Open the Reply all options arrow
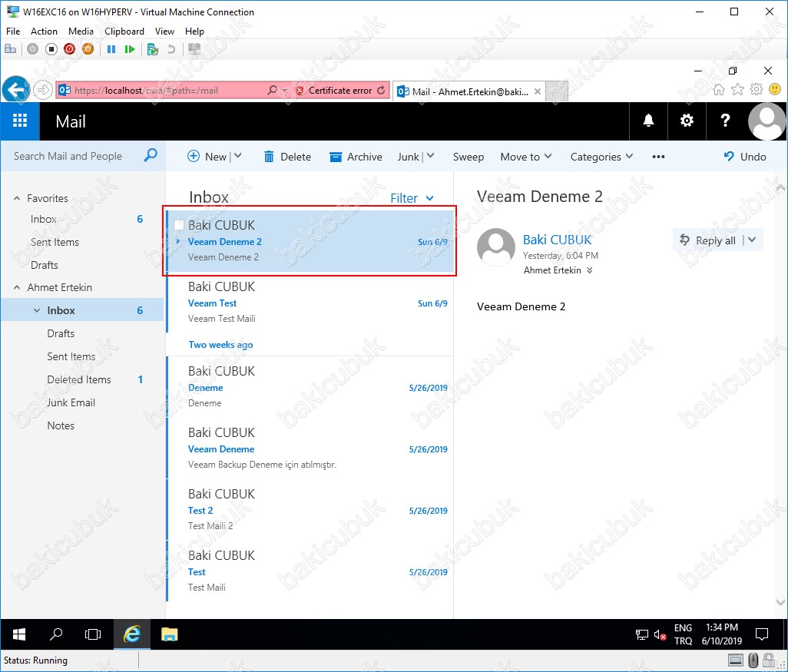Image resolution: width=788 pixels, height=672 pixels. [x=751, y=240]
